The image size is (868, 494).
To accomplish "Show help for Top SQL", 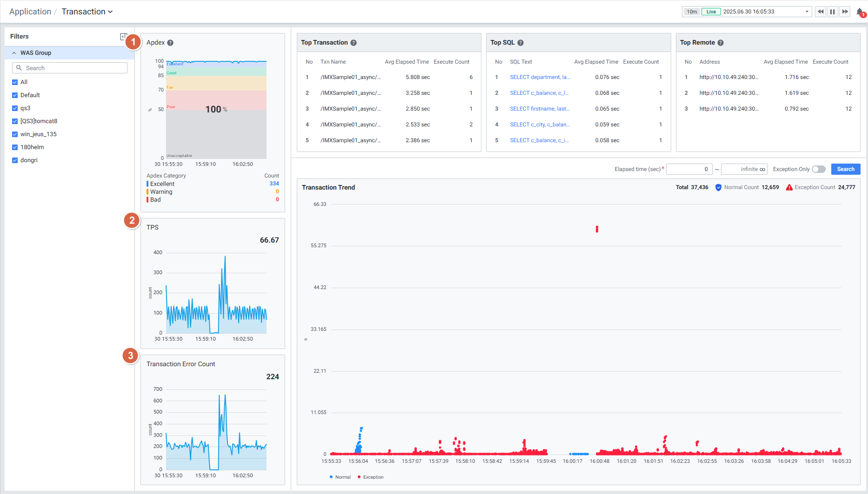I will tap(521, 43).
